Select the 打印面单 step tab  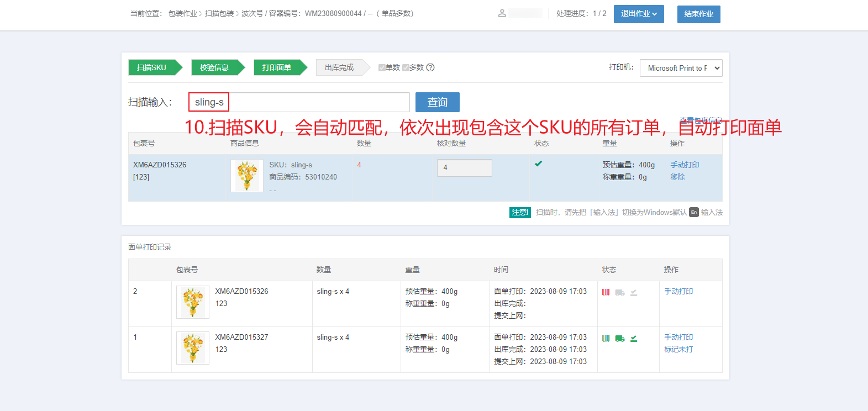(x=280, y=67)
